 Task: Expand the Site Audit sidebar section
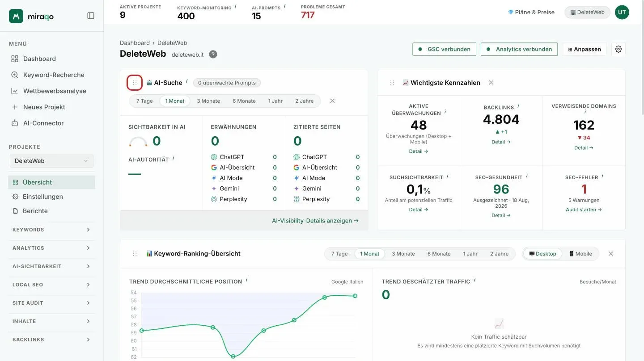pyautogui.click(x=52, y=303)
